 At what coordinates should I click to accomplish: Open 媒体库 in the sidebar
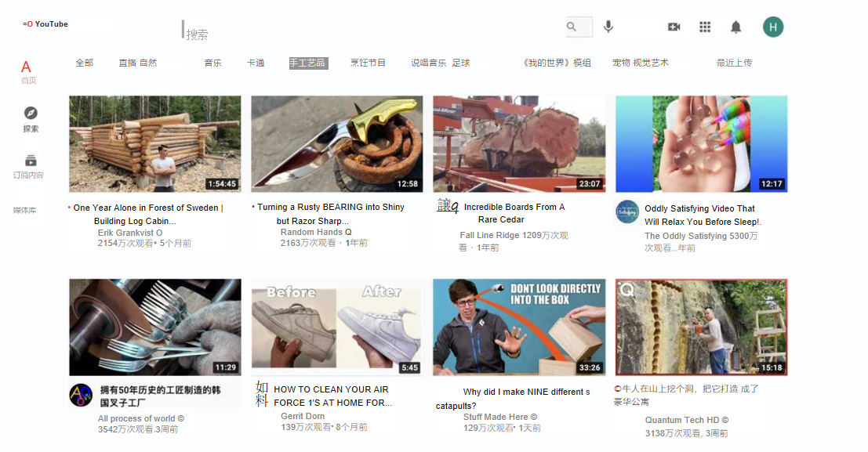24,211
